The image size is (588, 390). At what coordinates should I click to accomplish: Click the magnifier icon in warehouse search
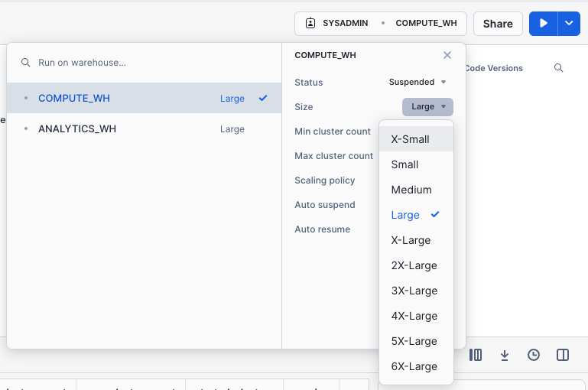click(x=25, y=62)
